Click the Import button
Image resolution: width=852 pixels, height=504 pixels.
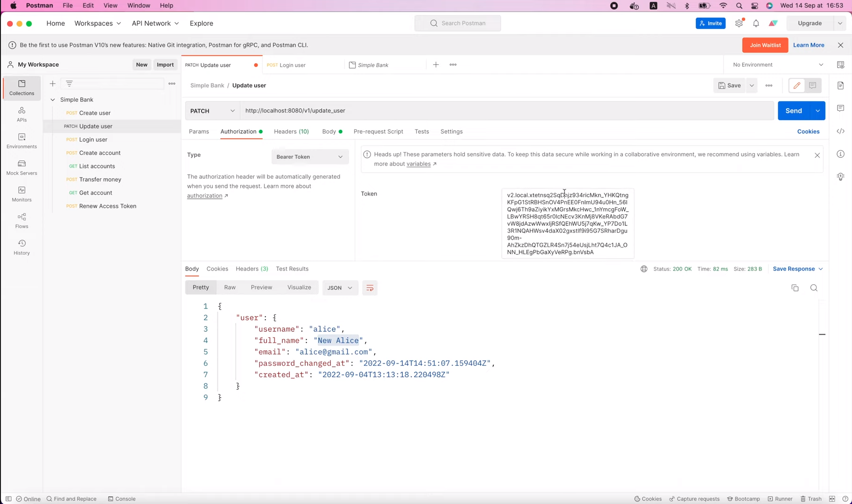click(x=165, y=65)
